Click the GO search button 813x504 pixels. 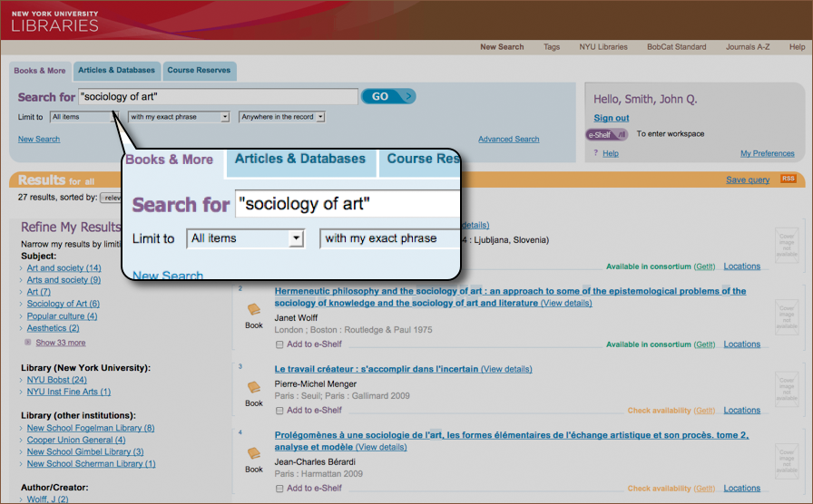(388, 96)
